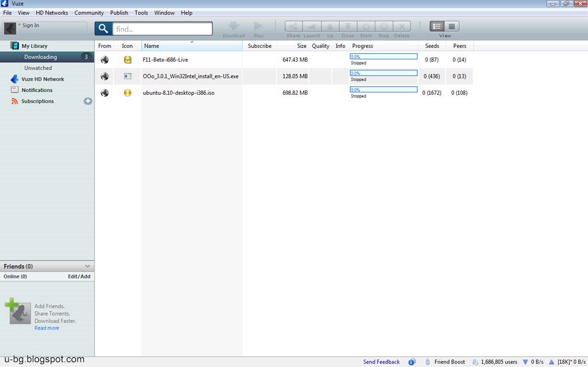Select the OOo_3.0.1_Win32Intel_install_en-US.exe name
Viewport: 588px width, 367px height.
click(191, 76)
